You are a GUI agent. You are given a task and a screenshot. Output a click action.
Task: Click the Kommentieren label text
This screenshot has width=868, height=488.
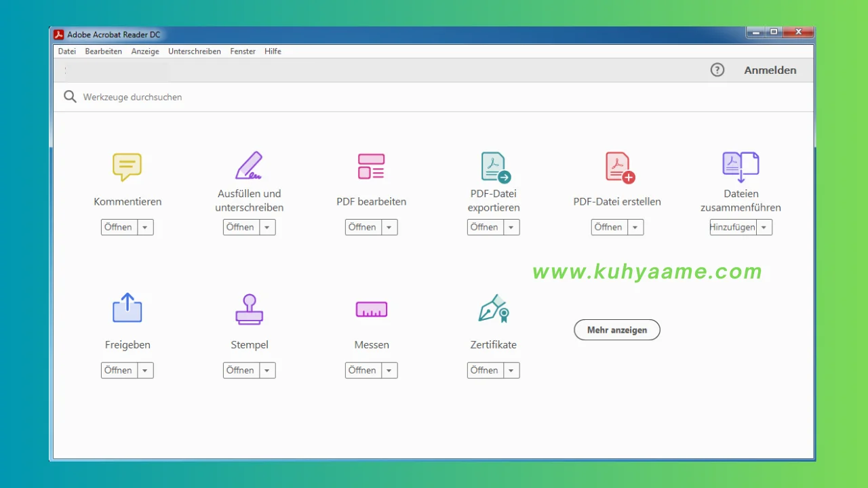tap(127, 201)
